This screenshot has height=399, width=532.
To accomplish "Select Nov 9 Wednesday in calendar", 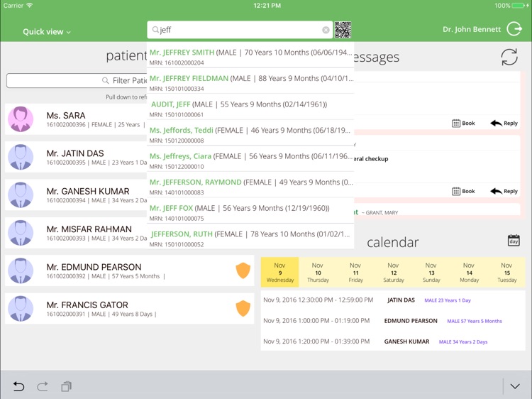I will point(280,273).
